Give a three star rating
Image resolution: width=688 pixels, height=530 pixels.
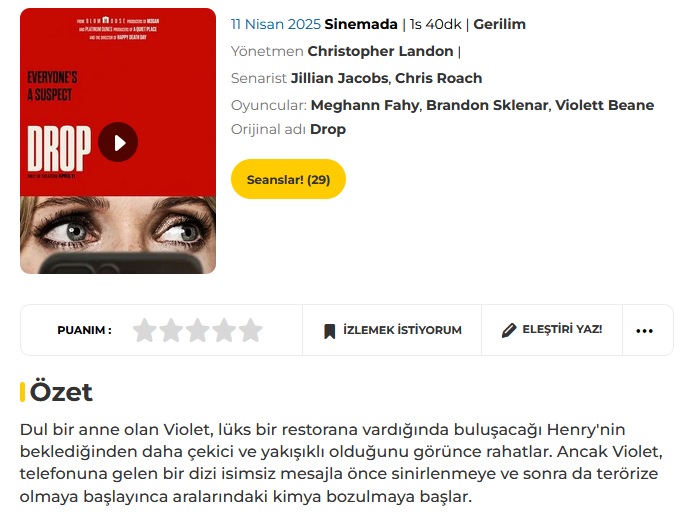(198, 330)
